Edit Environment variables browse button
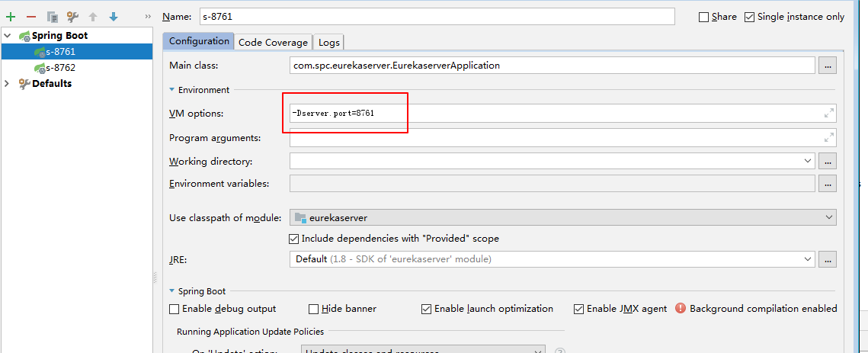 [828, 184]
